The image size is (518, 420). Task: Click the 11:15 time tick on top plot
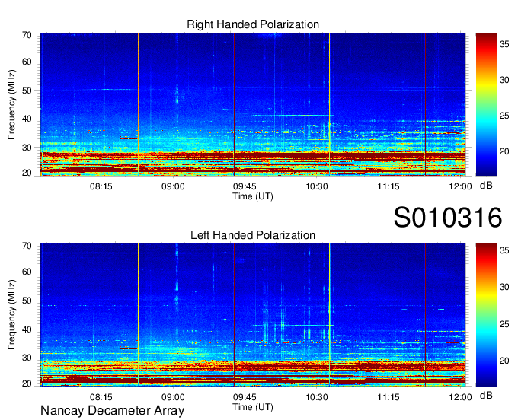(388, 186)
